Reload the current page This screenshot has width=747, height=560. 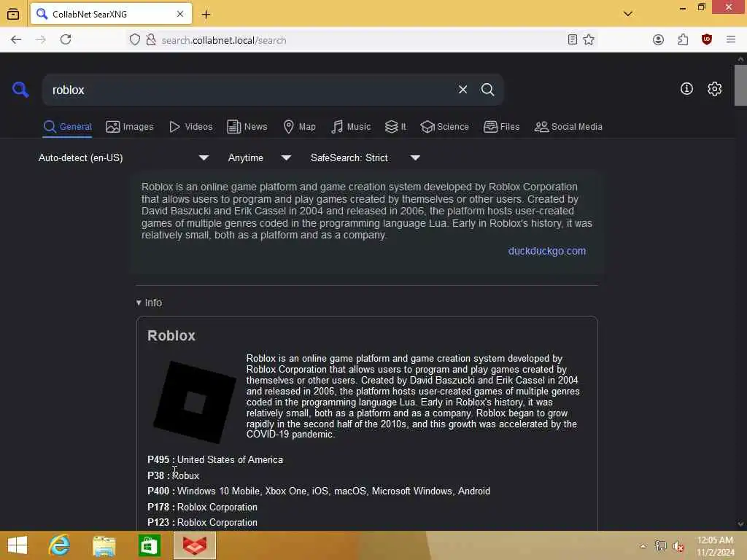(x=66, y=40)
